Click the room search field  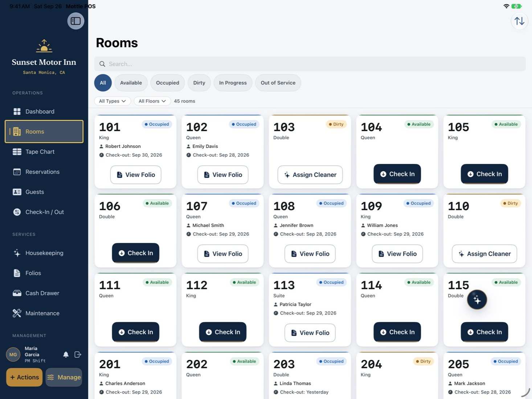tap(310, 64)
